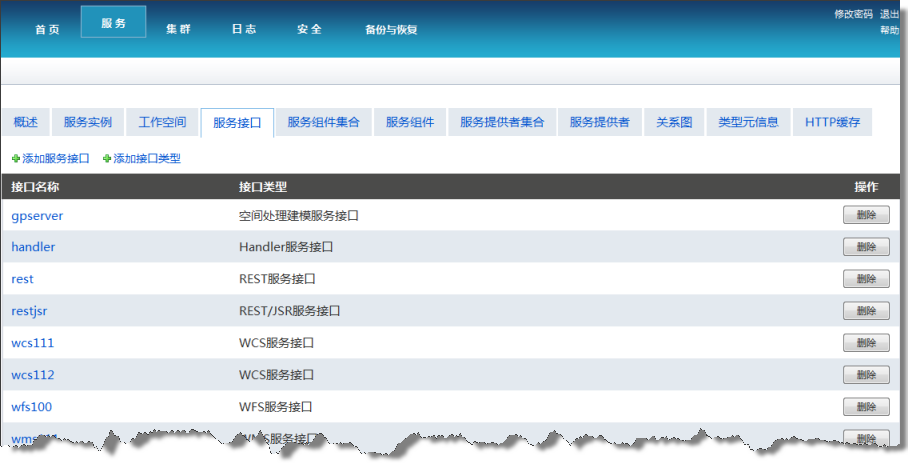The height and width of the screenshot is (463, 908).
Task: Select the 服务接口 tab
Action: tap(237, 123)
